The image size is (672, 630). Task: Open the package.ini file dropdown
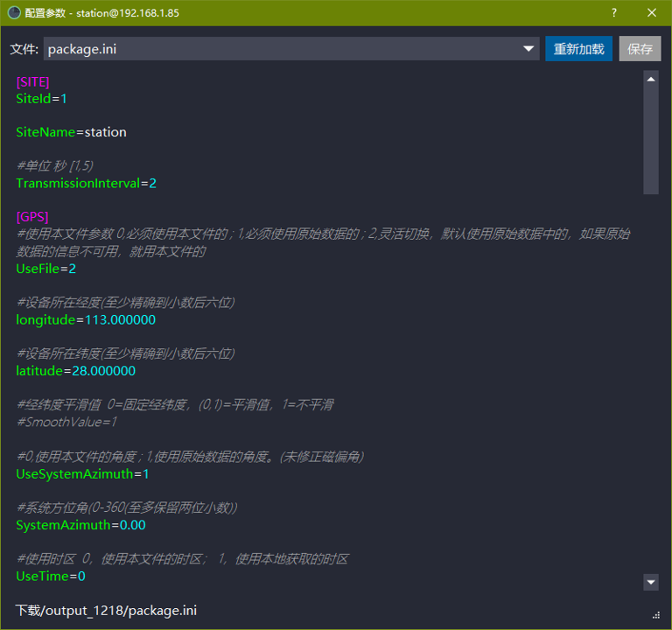[x=291, y=49]
